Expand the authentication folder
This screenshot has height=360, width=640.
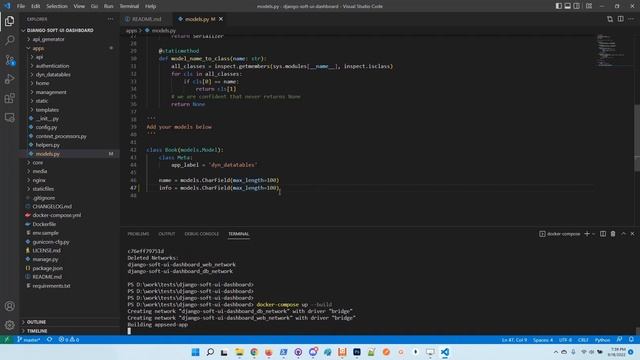pos(52,66)
